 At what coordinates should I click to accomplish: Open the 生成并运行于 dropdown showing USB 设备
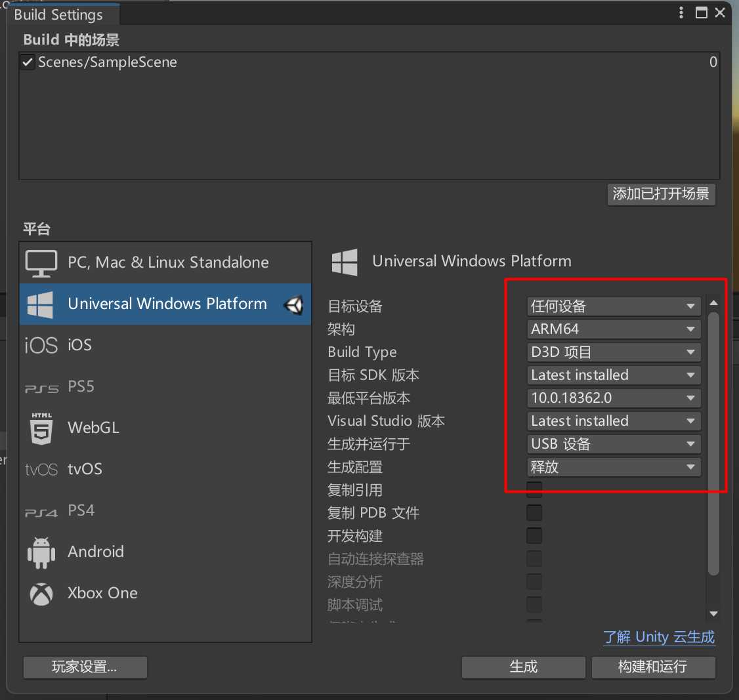point(614,444)
